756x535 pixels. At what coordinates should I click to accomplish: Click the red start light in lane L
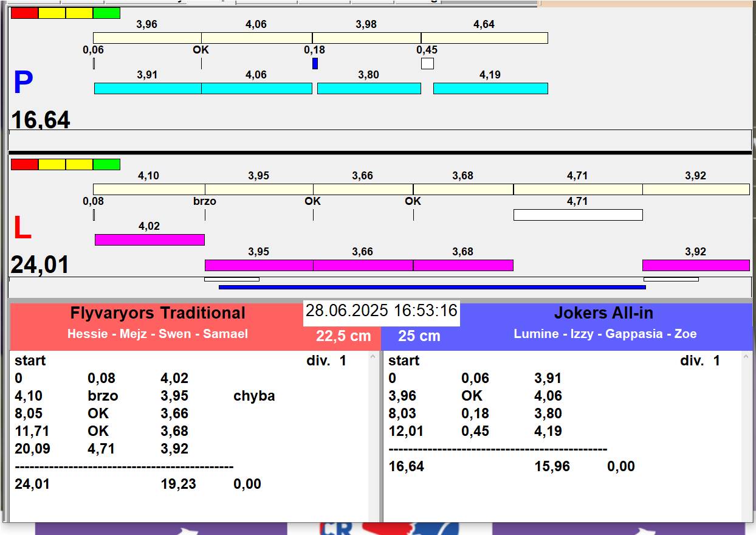point(24,164)
